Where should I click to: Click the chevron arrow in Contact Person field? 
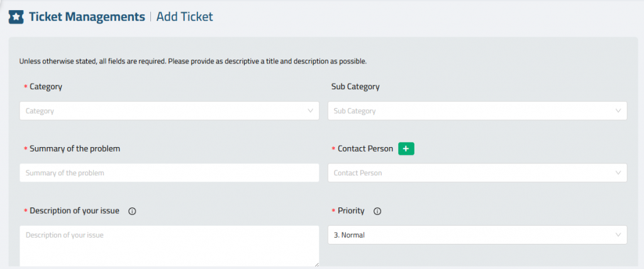(x=618, y=173)
